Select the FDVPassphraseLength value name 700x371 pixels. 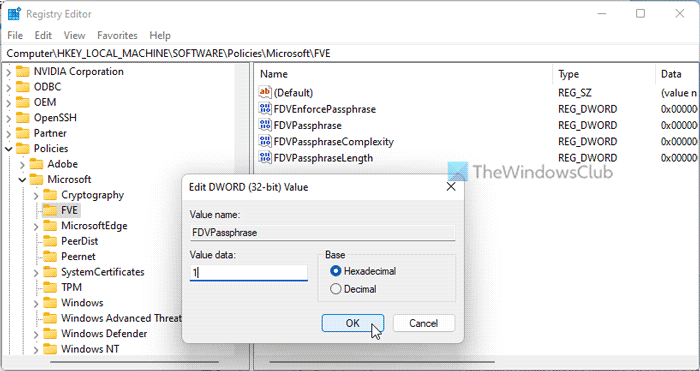tap(323, 158)
